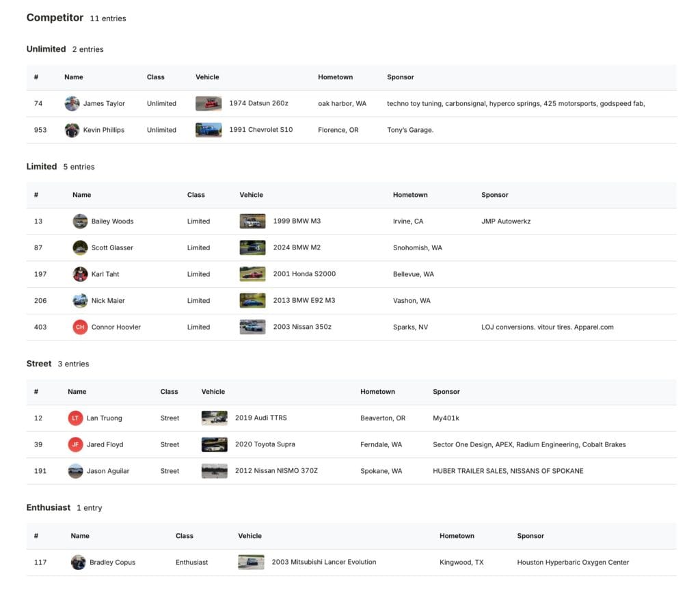The image size is (700, 592).
Task: Open the 2013 BMW E92 M3 thumbnail
Action: pos(253,301)
